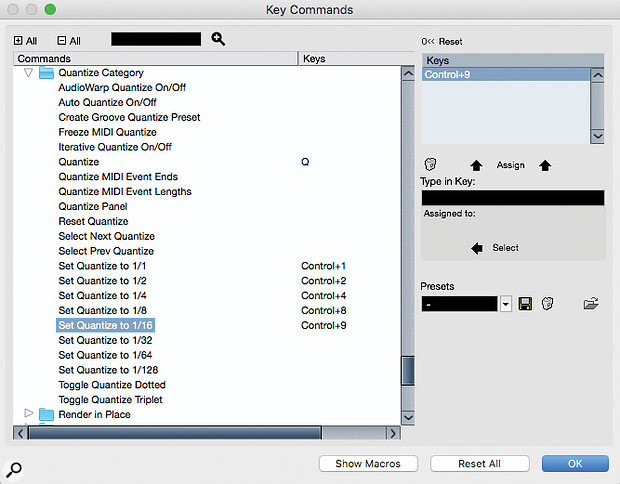620x484 pixels.
Task: Click the Quantize Category folder icon
Action: pos(46,73)
